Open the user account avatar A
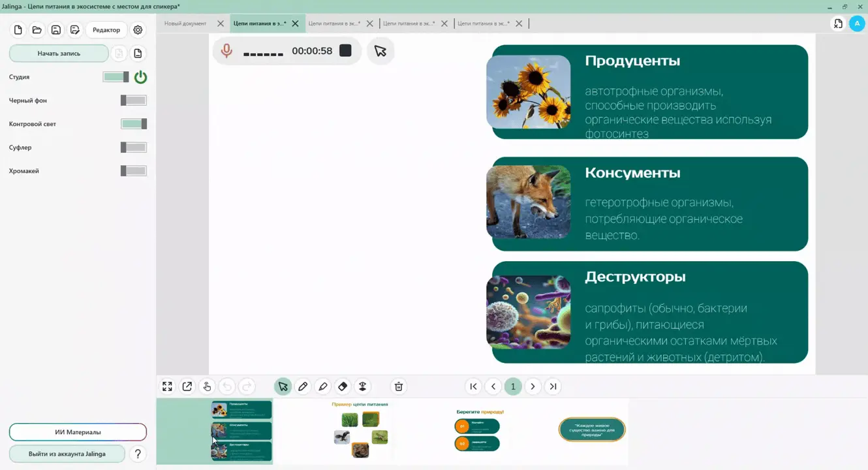Image resolution: width=868 pixels, height=470 pixels. tap(857, 23)
